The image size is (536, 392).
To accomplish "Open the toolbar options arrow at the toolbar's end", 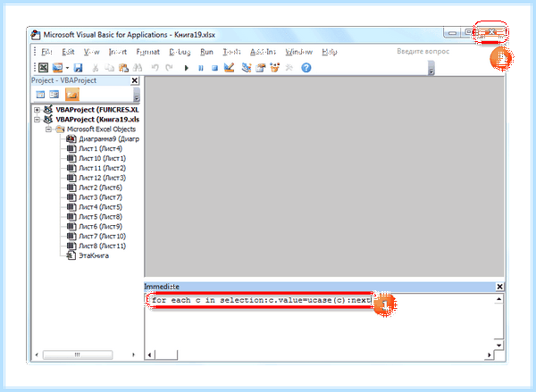I will pyautogui.click(x=431, y=69).
